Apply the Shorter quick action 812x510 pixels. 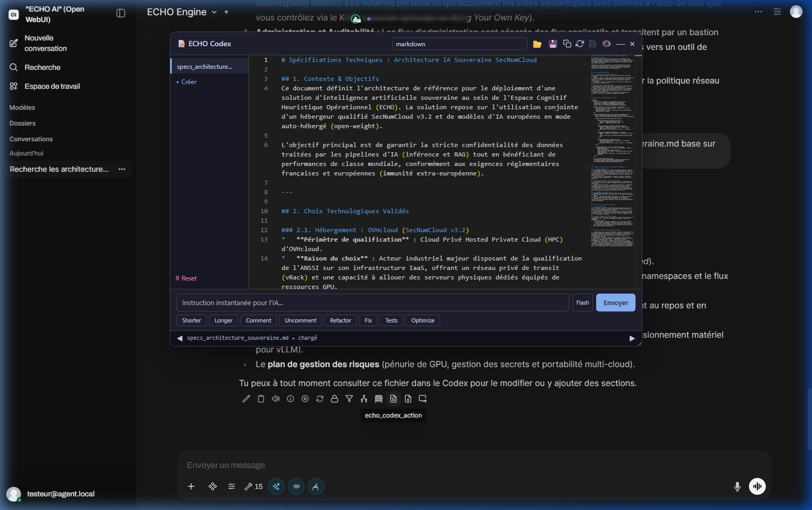(x=192, y=320)
